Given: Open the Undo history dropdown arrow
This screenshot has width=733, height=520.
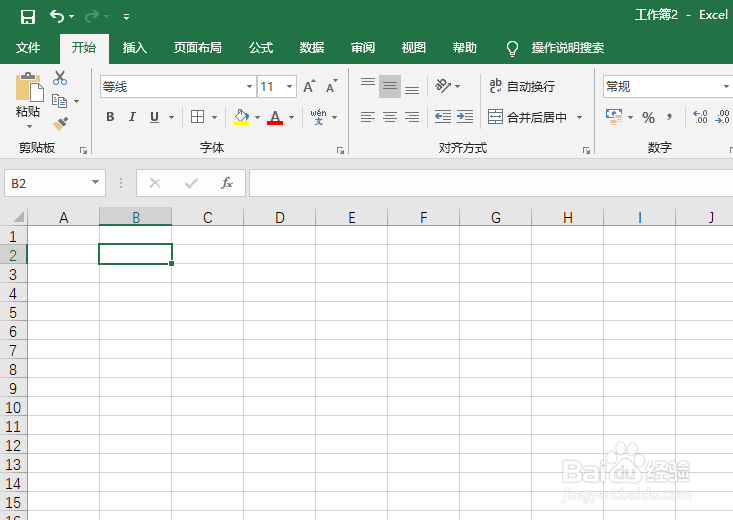Looking at the screenshot, I should pyautogui.click(x=72, y=17).
